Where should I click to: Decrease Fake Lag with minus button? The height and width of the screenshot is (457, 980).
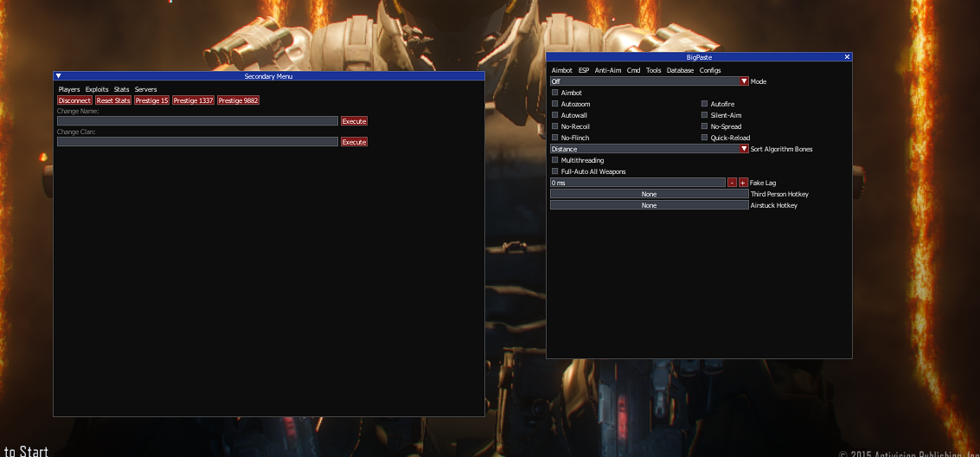(x=732, y=183)
